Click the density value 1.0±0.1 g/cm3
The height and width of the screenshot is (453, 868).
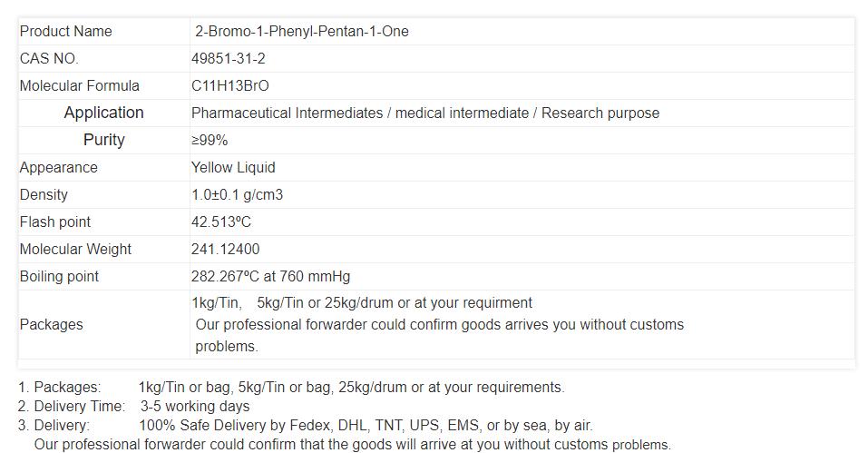tap(237, 195)
